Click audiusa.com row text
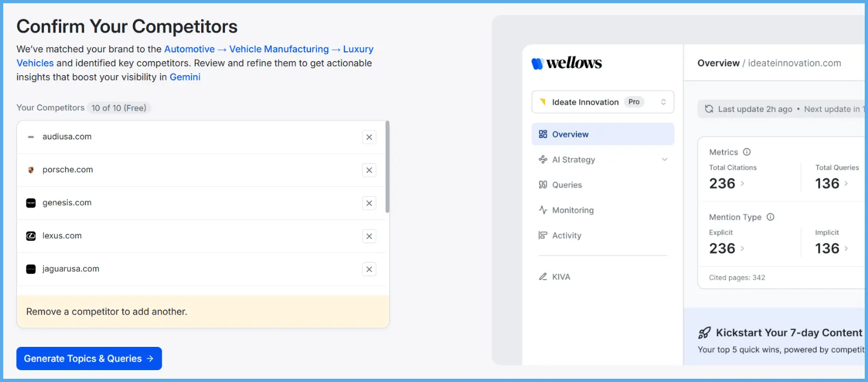Viewport: 868px width, 382px height. (67, 137)
